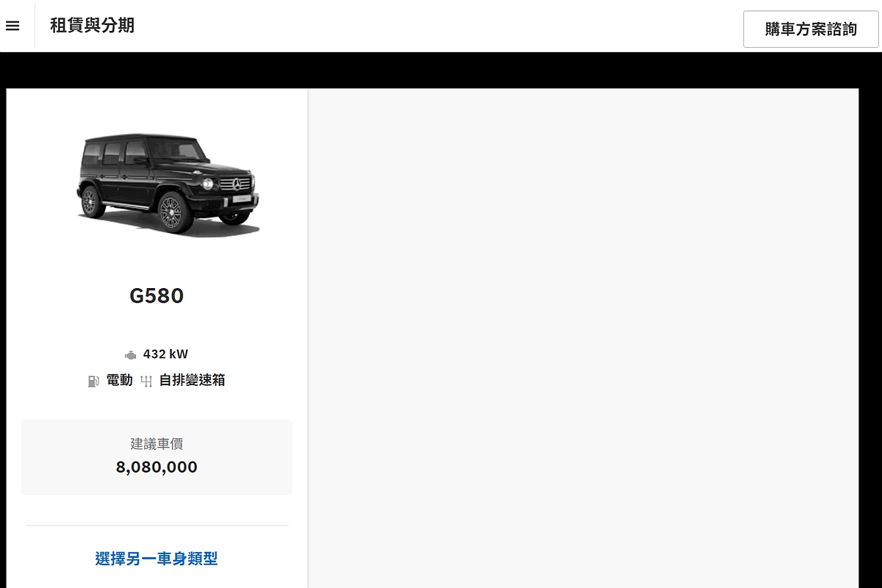Viewport: 882px width, 588px height.
Task: Click the engine power icon beside 432 kW
Action: tap(130, 355)
